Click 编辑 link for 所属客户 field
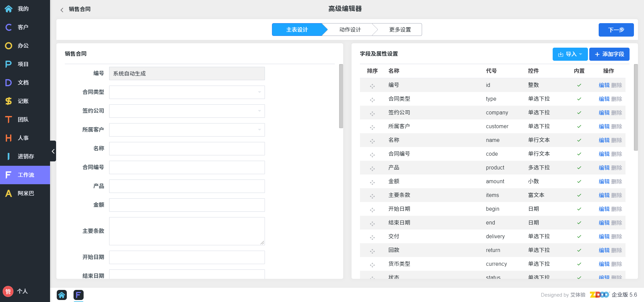Viewport: 644px width, 302px height. click(604, 127)
